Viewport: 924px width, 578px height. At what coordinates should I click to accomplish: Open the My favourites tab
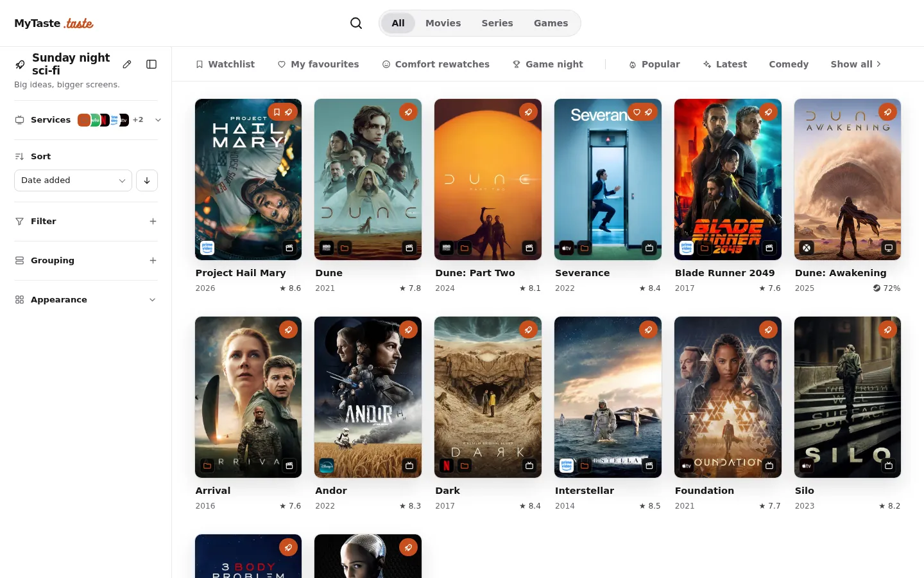point(318,64)
